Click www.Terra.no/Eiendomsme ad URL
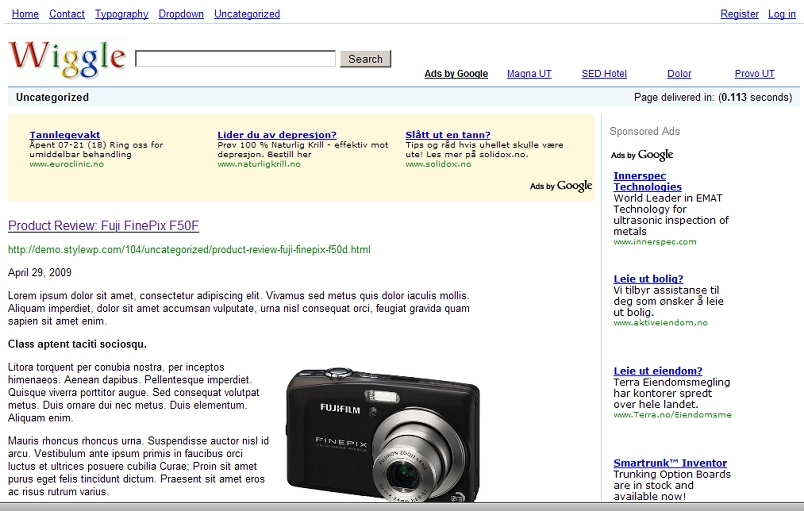 click(x=672, y=415)
